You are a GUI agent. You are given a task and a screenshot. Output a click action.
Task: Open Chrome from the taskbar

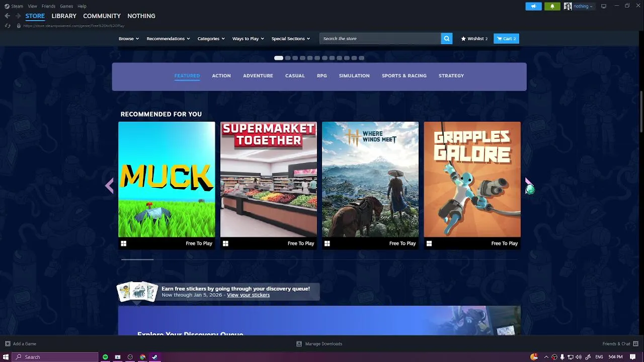pyautogui.click(x=142, y=357)
